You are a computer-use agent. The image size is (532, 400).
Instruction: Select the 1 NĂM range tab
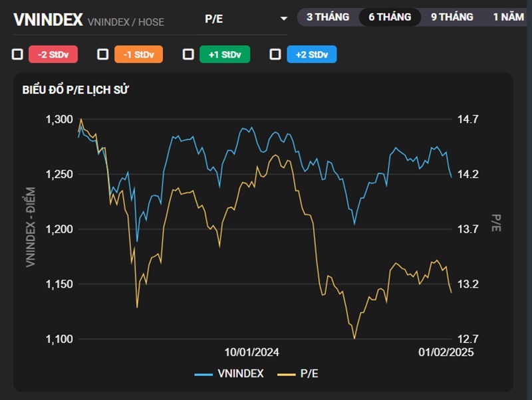(x=508, y=17)
